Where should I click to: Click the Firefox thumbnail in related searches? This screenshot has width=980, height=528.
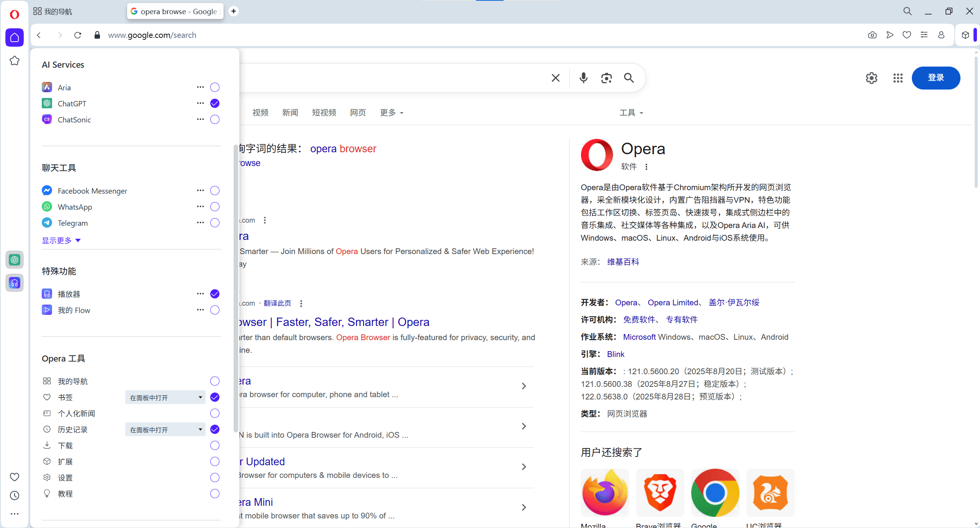coord(605,492)
